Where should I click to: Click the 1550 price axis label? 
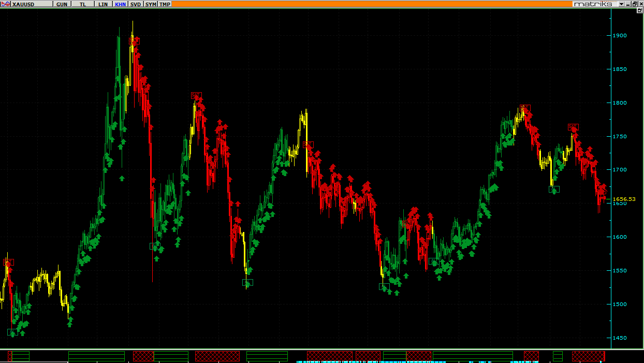point(620,270)
